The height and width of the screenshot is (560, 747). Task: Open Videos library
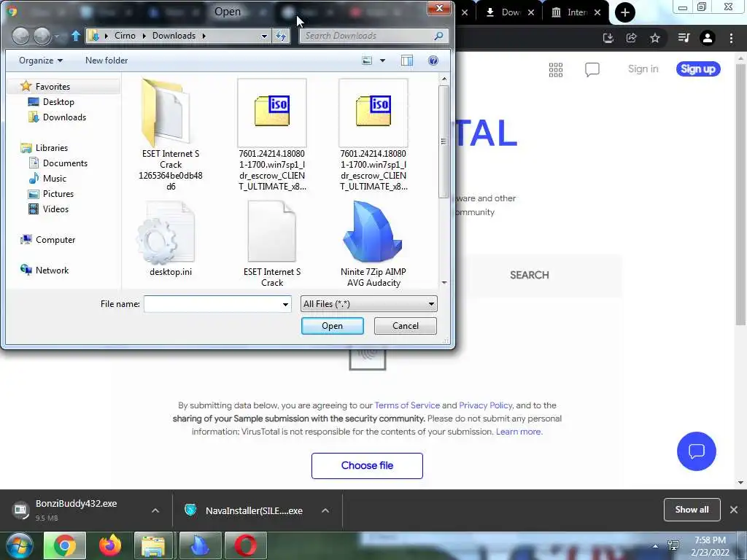pyautogui.click(x=55, y=209)
